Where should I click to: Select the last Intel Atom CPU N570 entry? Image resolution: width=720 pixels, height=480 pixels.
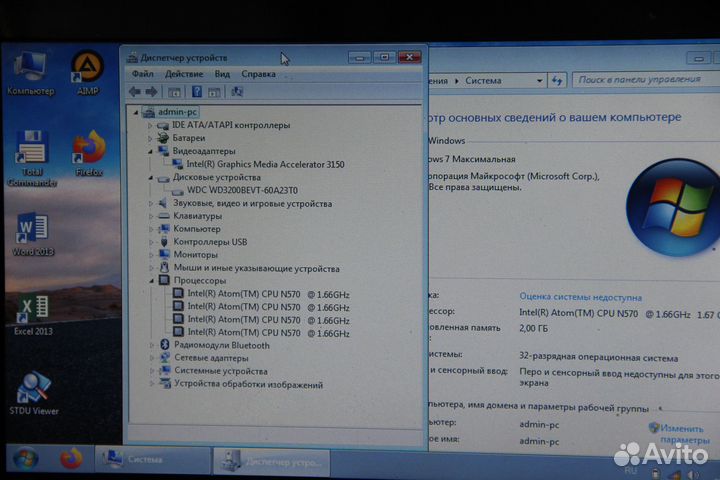pyautogui.click(x=268, y=333)
